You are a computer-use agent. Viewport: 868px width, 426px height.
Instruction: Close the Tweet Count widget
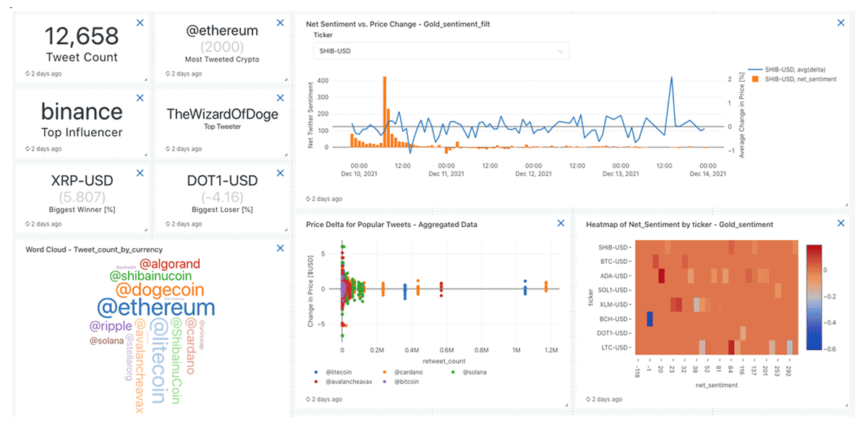140,23
